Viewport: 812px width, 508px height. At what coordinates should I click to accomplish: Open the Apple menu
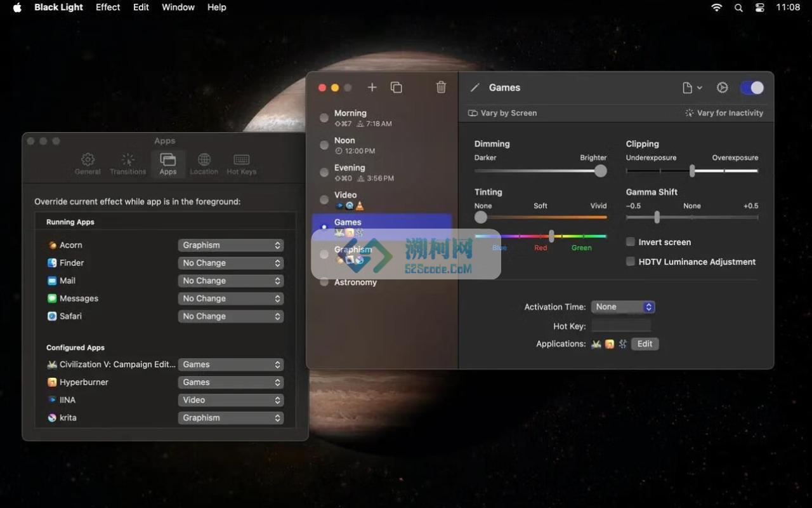(x=17, y=8)
